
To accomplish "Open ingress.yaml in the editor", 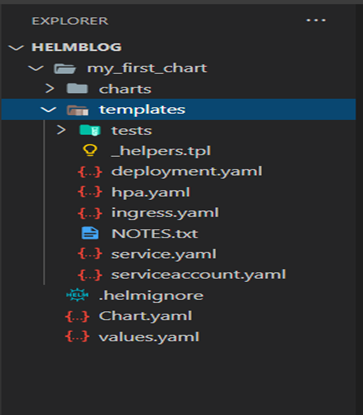I will pyautogui.click(x=178, y=213).
